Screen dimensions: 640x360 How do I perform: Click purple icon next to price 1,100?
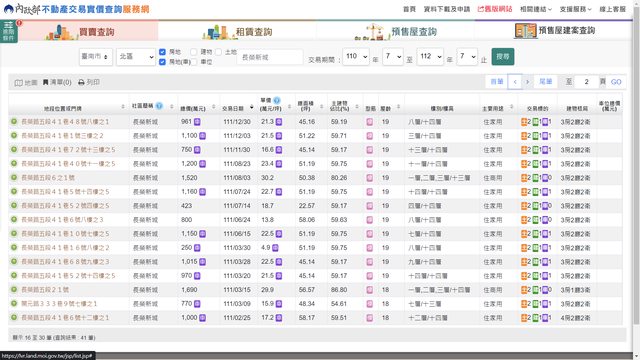pyautogui.click(x=202, y=136)
